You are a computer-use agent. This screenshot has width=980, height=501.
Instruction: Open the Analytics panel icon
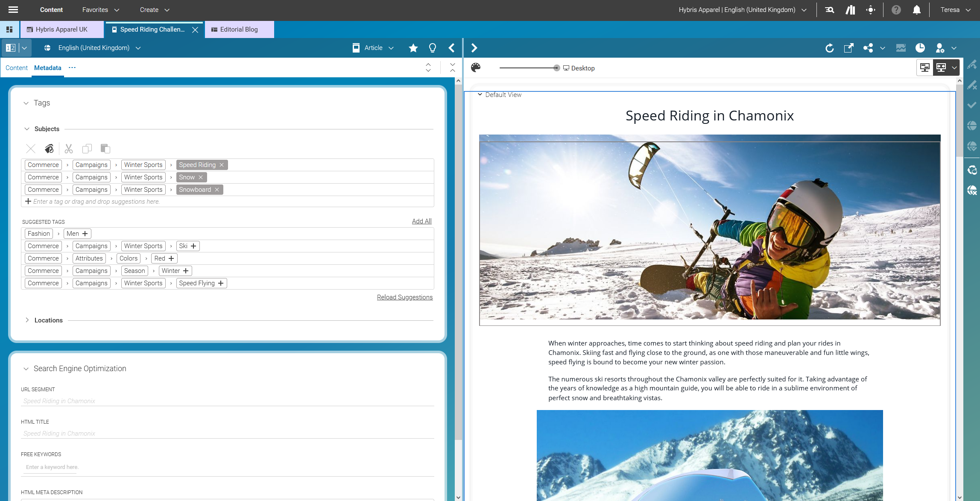click(x=901, y=48)
